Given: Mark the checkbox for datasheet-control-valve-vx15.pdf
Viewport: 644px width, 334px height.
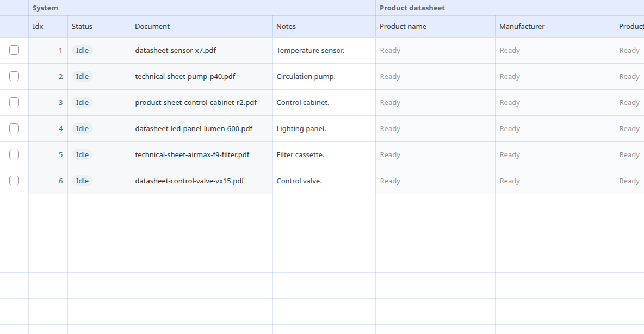Looking at the screenshot, I should click(x=14, y=181).
